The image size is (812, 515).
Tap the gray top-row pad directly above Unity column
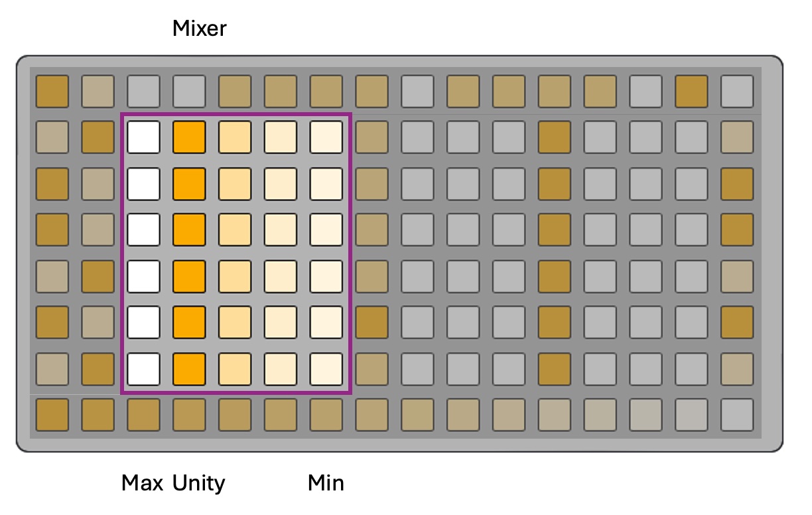coord(190,92)
